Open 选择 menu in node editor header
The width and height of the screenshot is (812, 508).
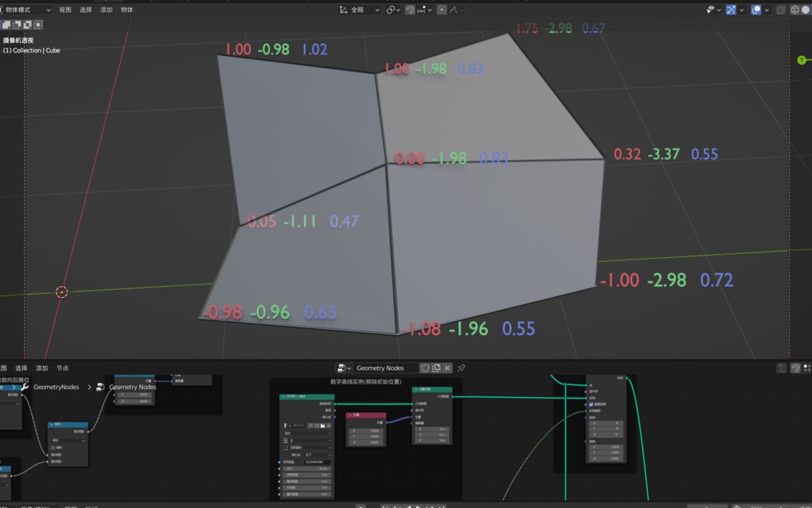click(21, 368)
